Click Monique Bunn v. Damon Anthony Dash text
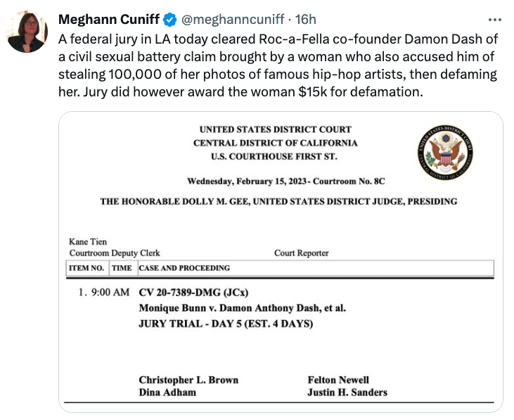 (243, 308)
